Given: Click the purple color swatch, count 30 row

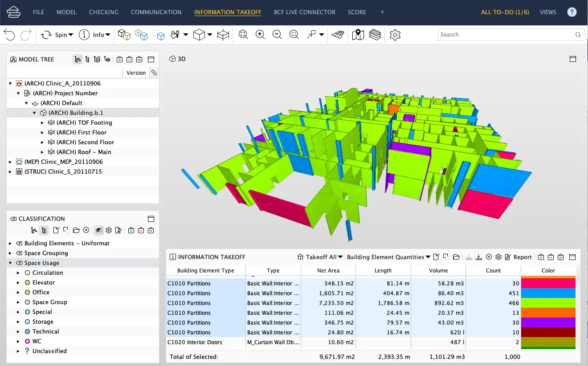Looking at the screenshot, I should tap(548, 322).
